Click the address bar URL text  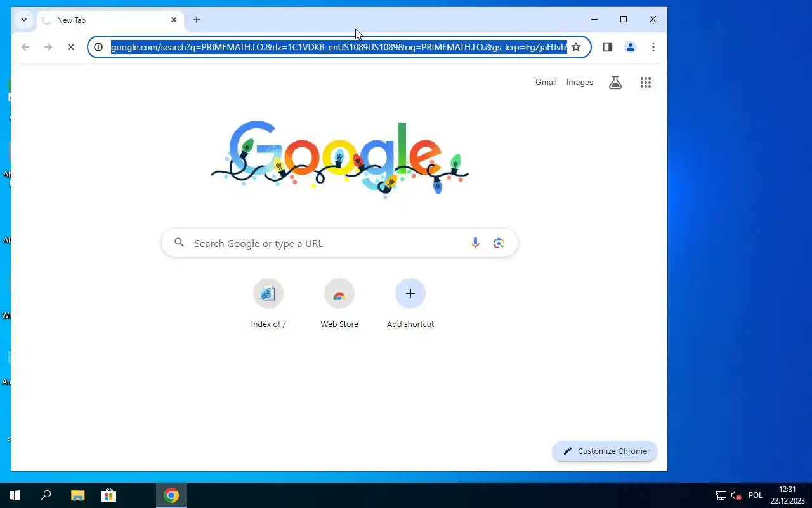click(x=339, y=47)
